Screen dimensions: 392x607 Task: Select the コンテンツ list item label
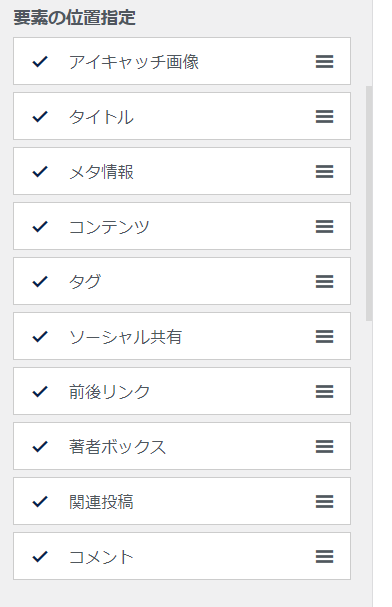[x=109, y=227]
